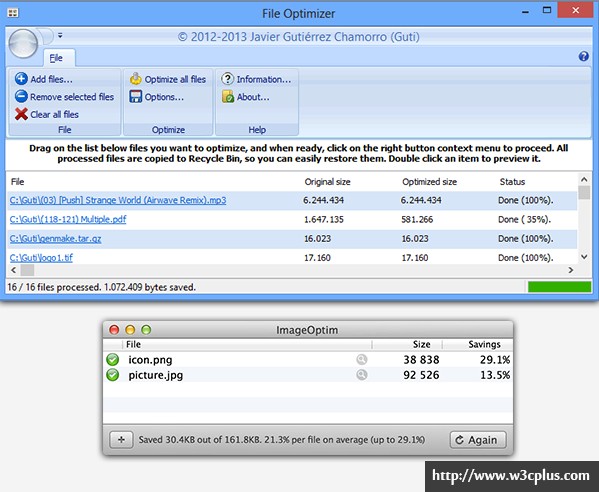
Task: Select the icon.png row name
Action: (x=150, y=360)
